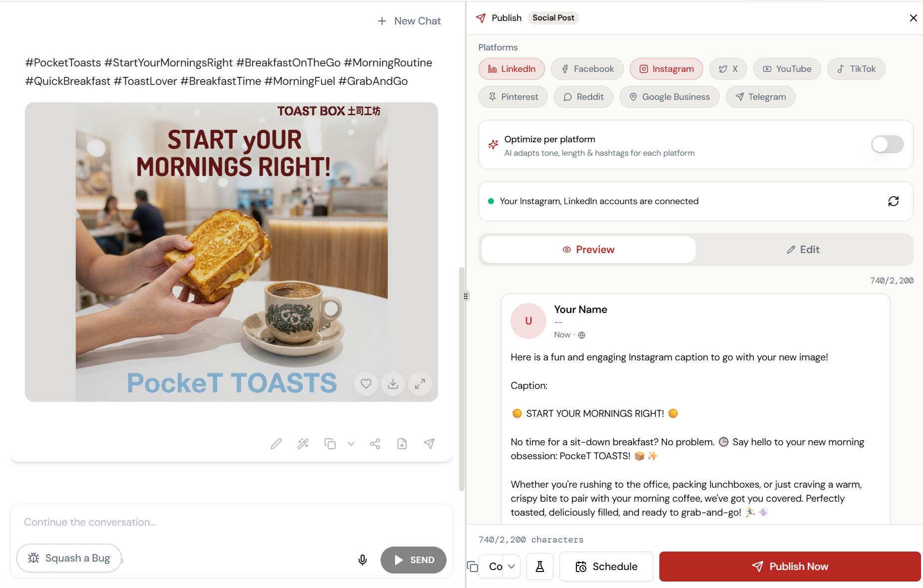Expand the image to fullscreen view
The image size is (923, 588).
(420, 384)
